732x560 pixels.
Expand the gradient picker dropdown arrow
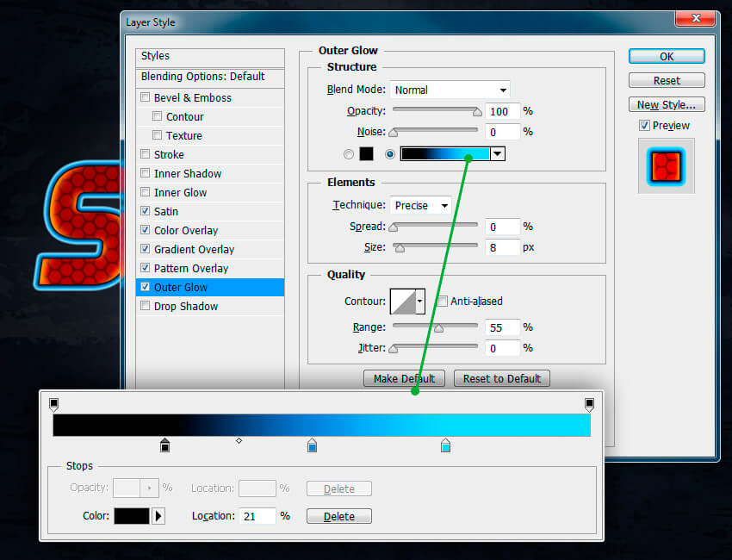pos(497,154)
